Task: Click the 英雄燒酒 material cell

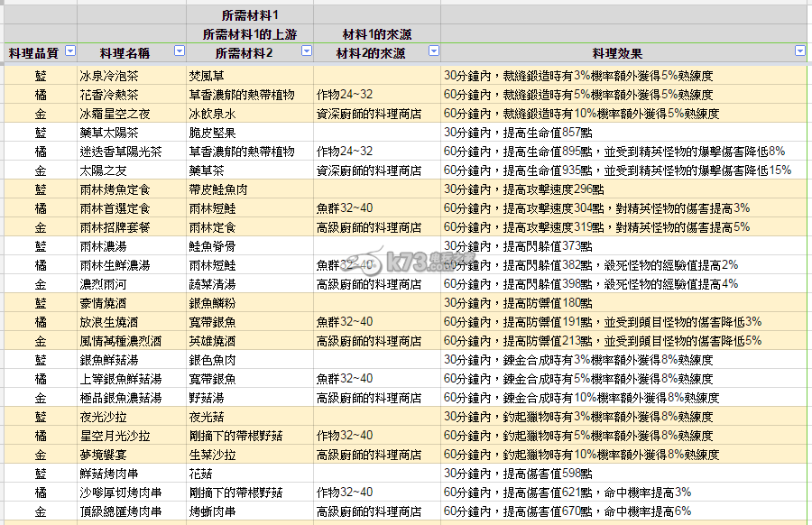Action: coord(213,341)
